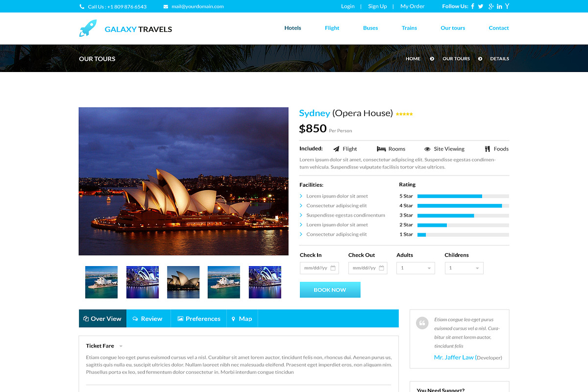Open the LinkedIn icon in Follow Us
This screenshot has width=588, height=392.
(499, 6)
